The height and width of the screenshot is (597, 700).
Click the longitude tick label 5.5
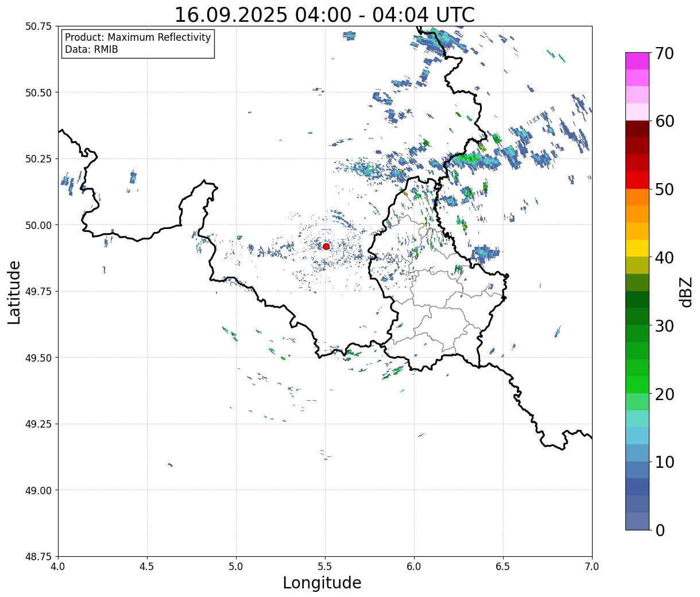(x=325, y=567)
